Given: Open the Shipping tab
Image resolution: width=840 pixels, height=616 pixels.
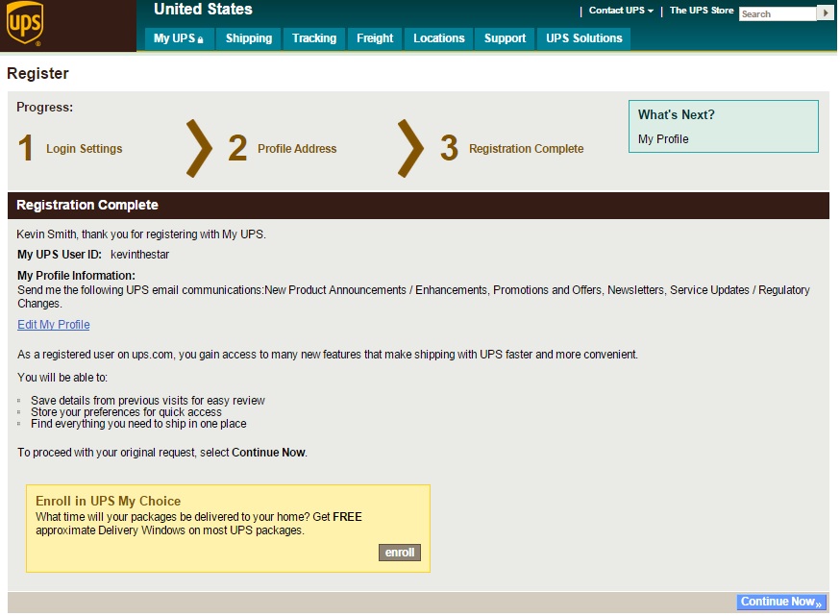Looking at the screenshot, I should pyautogui.click(x=248, y=38).
